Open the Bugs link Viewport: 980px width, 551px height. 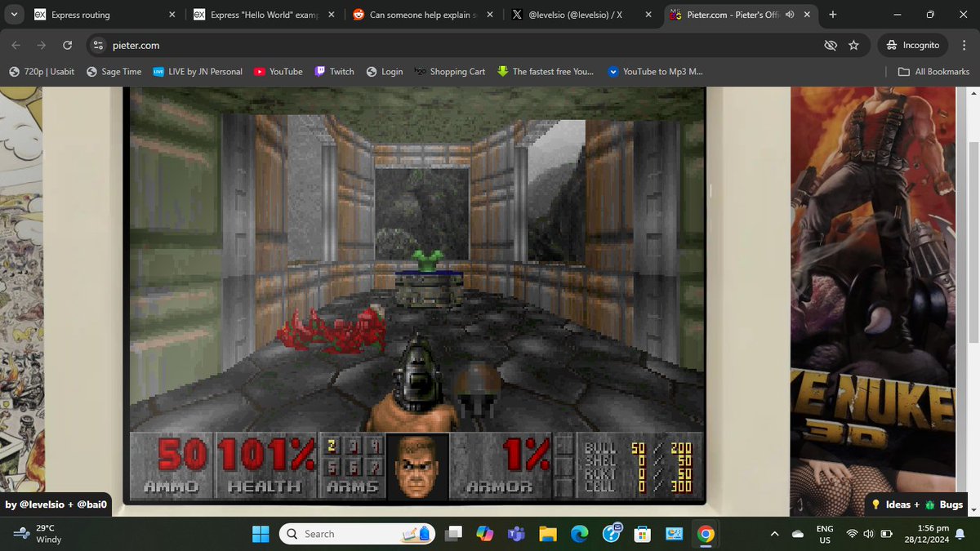tap(945, 504)
